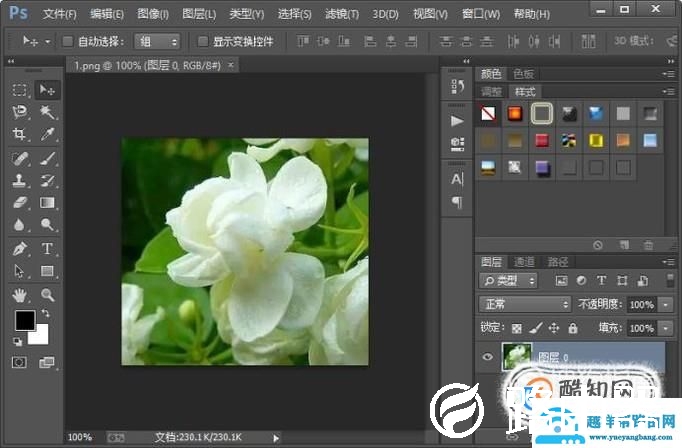Open the 不透明度 slider arrow
682x448 pixels.
666,304
